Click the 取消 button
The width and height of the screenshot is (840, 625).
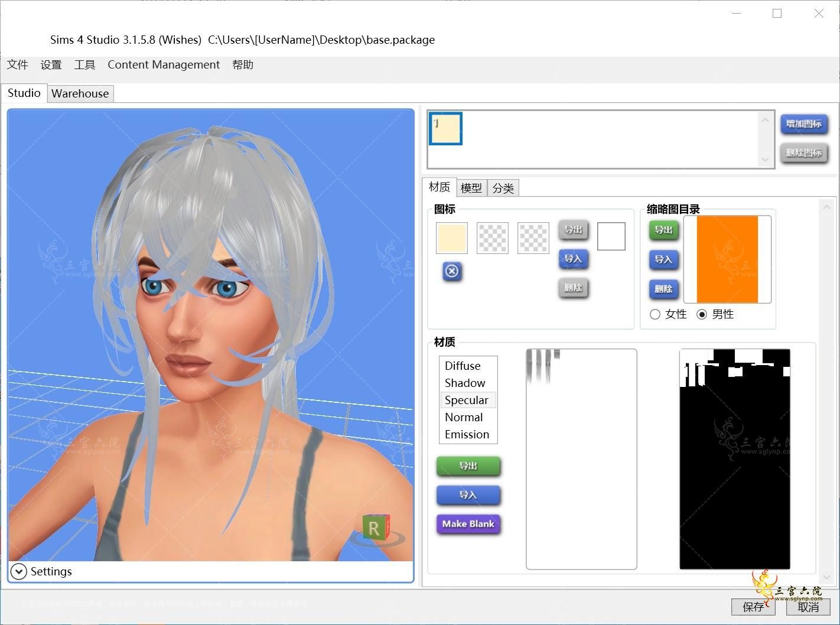(808, 607)
